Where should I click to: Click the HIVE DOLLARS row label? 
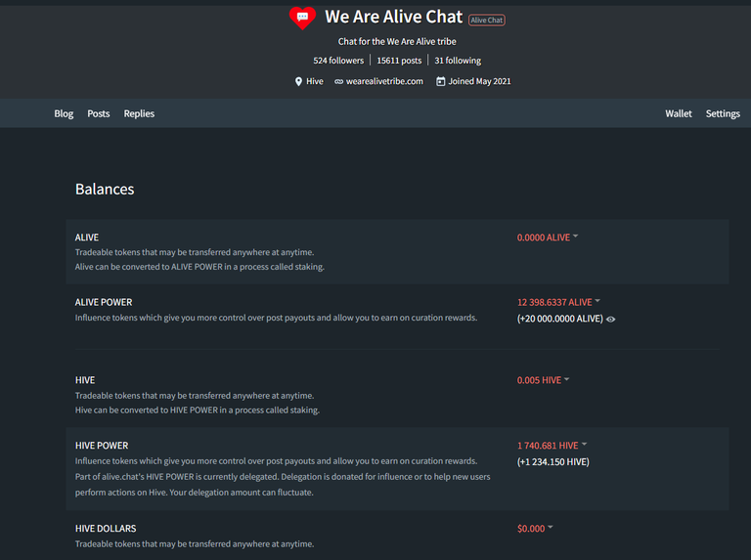106,529
